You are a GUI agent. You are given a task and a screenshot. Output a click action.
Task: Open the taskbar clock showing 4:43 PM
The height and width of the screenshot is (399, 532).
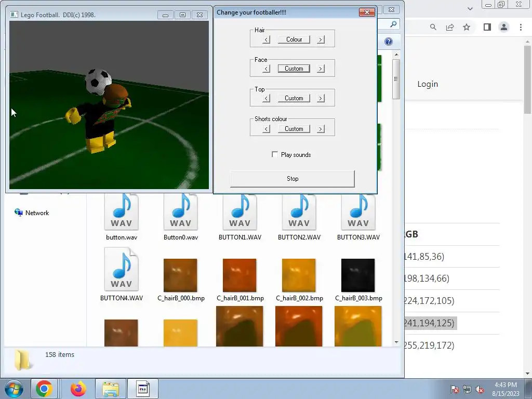tap(506, 389)
